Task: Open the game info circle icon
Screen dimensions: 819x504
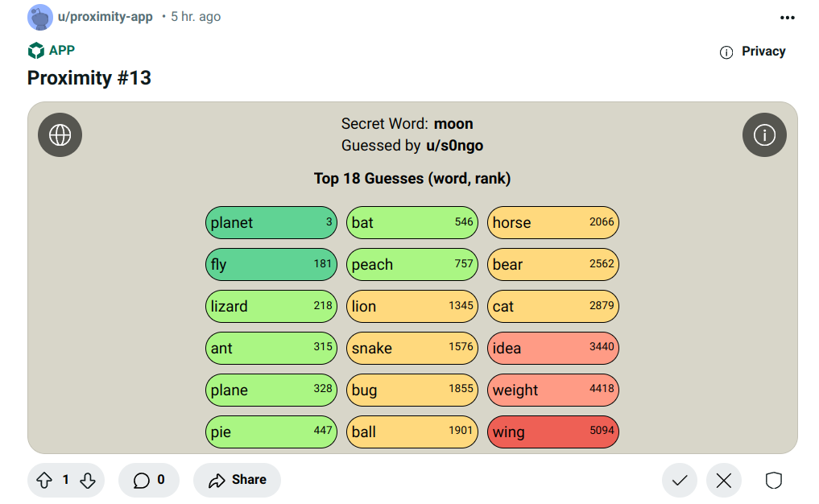Action: tap(763, 134)
